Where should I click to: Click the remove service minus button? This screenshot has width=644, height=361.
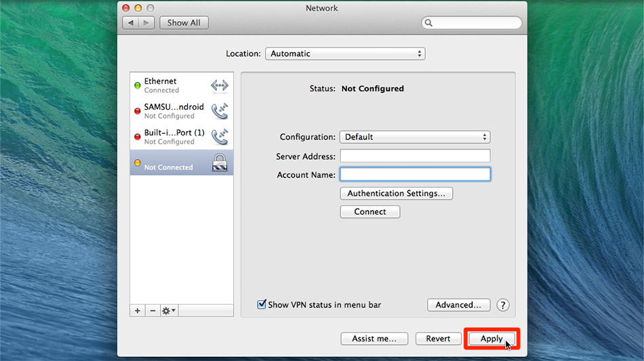[153, 310]
